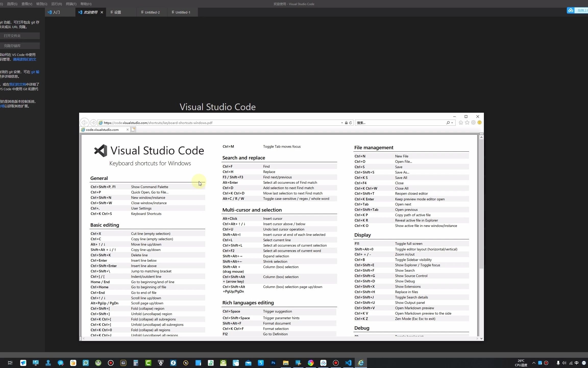Go back with the browser back arrow
This screenshot has width=588, height=368.
(x=84, y=123)
